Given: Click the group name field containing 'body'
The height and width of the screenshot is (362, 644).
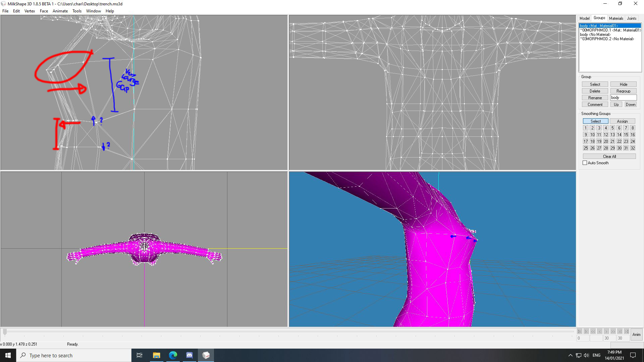Looking at the screenshot, I should 623,98.
